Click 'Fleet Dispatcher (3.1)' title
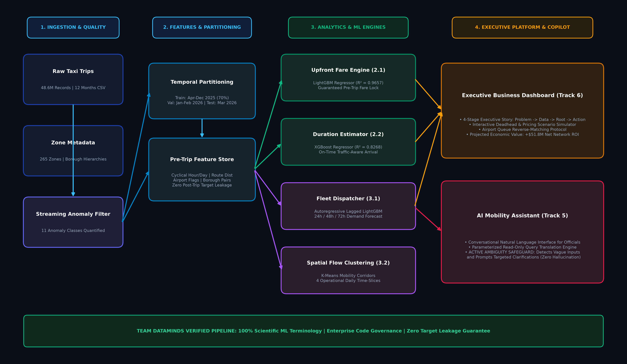 [x=348, y=199]
